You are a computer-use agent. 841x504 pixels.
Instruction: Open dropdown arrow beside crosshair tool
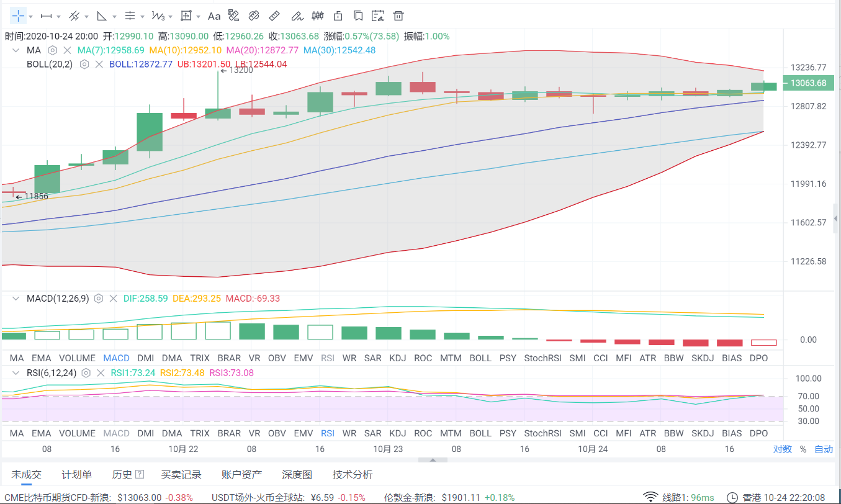pyautogui.click(x=31, y=16)
